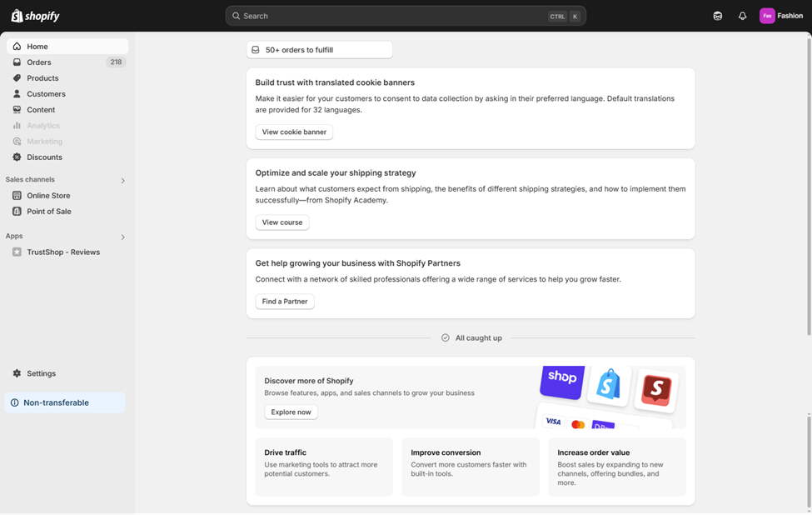
Task: Click the Shopify logo
Action: click(x=35, y=16)
